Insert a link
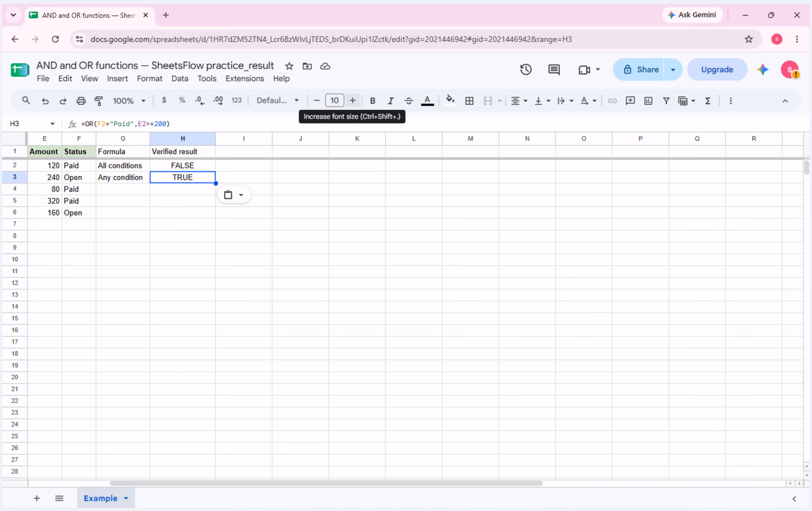Screen dimensions: 812x511 point(612,101)
